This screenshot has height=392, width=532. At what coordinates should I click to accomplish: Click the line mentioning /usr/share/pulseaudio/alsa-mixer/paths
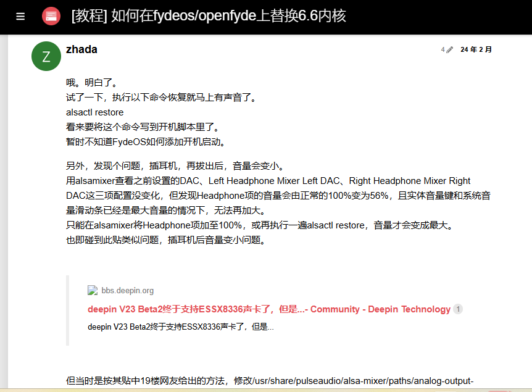point(270,381)
